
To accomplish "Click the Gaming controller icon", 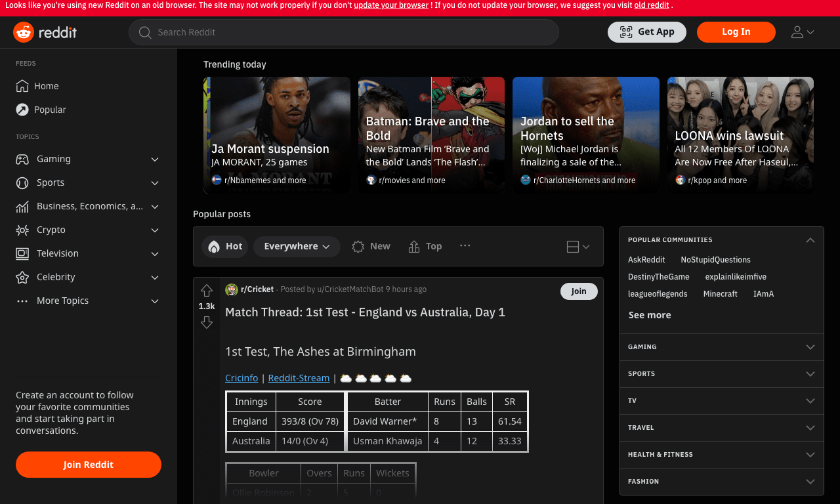I will [22, 159].
